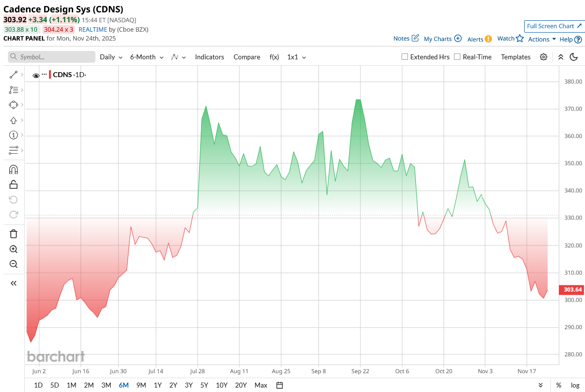Open the f(x) expressions menu

pyautogui.click(x=274, y=57)
